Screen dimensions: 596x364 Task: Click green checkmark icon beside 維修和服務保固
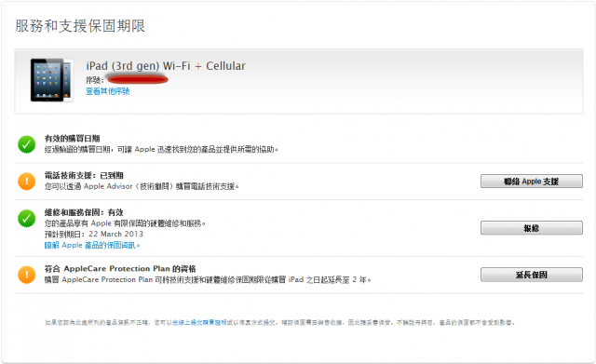(x=27, y=218)
